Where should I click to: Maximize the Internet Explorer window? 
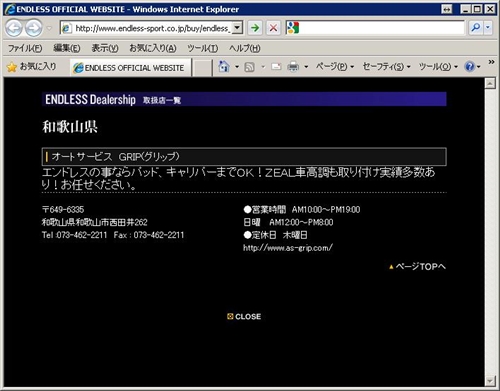pos(478,9)
